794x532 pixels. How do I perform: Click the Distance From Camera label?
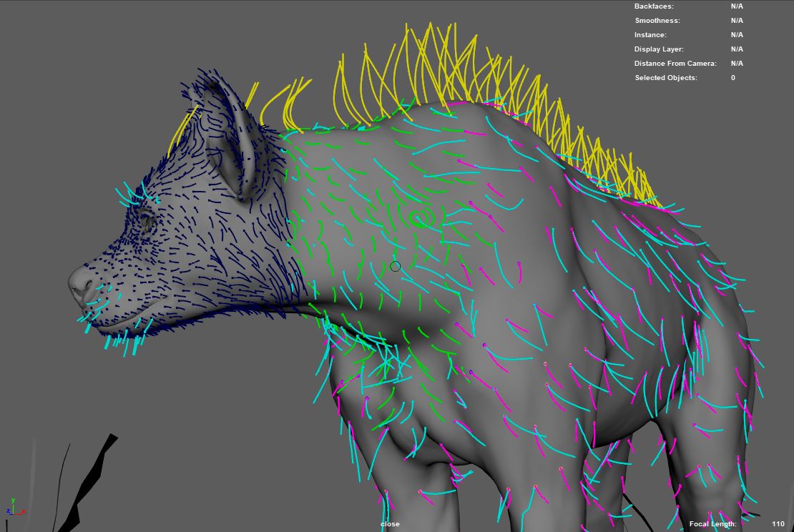coord(675,63)
